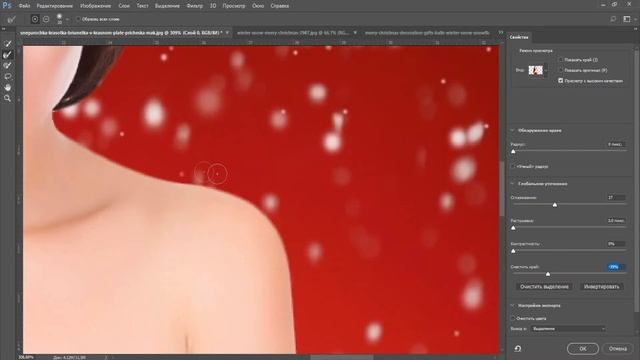Click the Растушевка value field
The width and height of the screenshot is (640, 360).
tap(616, 221)
